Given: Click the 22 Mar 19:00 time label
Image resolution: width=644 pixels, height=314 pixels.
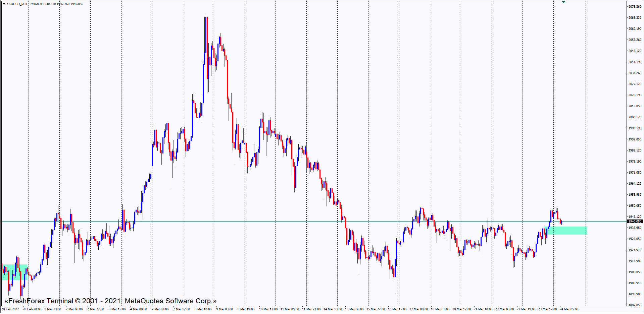Looking at the screenshot, I should point(526,309).
